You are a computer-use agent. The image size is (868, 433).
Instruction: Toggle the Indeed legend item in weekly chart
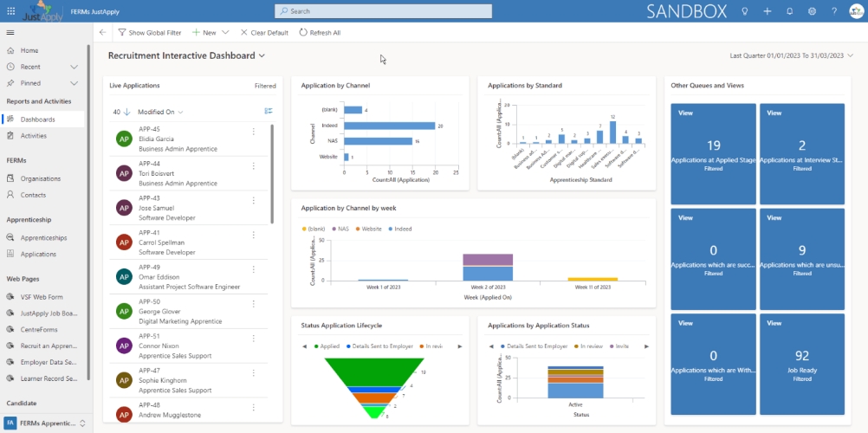(400, 229)
